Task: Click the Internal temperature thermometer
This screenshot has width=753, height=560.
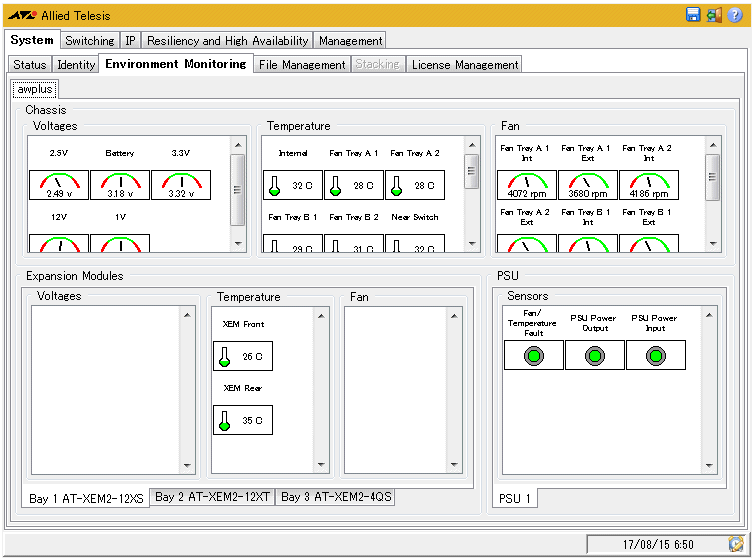Action: click(275, 185)
